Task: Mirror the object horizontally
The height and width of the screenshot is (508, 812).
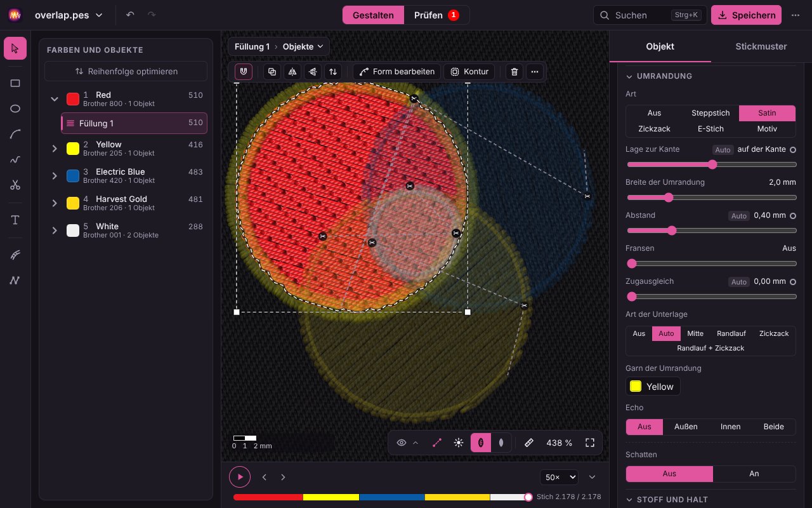Action: [x=292, y=72]
